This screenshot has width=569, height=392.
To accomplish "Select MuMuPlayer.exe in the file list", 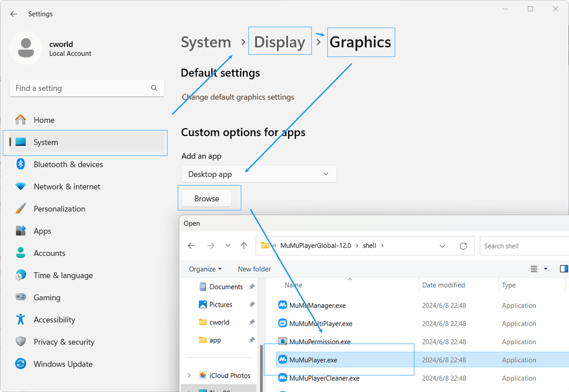I will tap(313, 360).
